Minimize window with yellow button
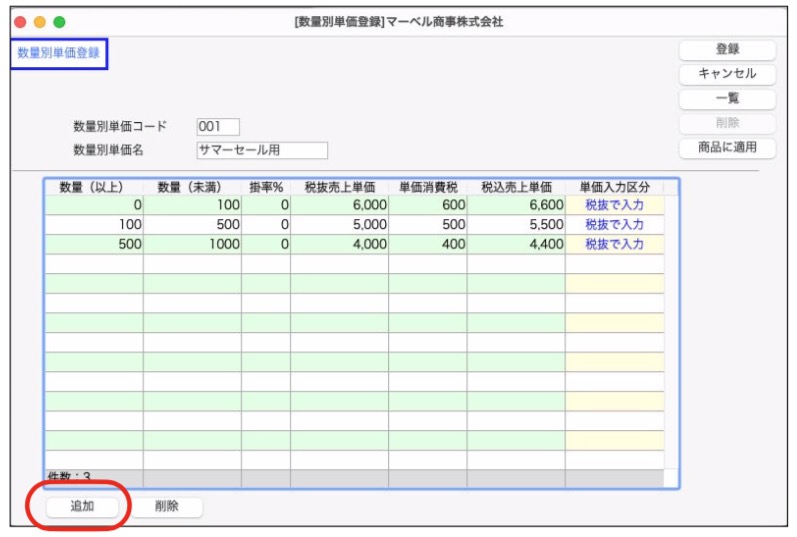This screenshot has width=797, height=537. (40, 21)
